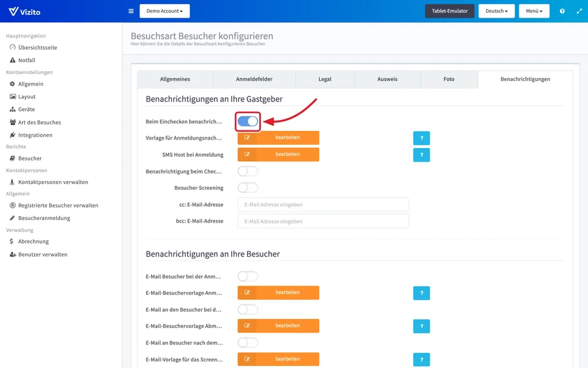Focus the cc: E-Mail-Adresse input field
The image size is (588, 368).
[323, 205]
